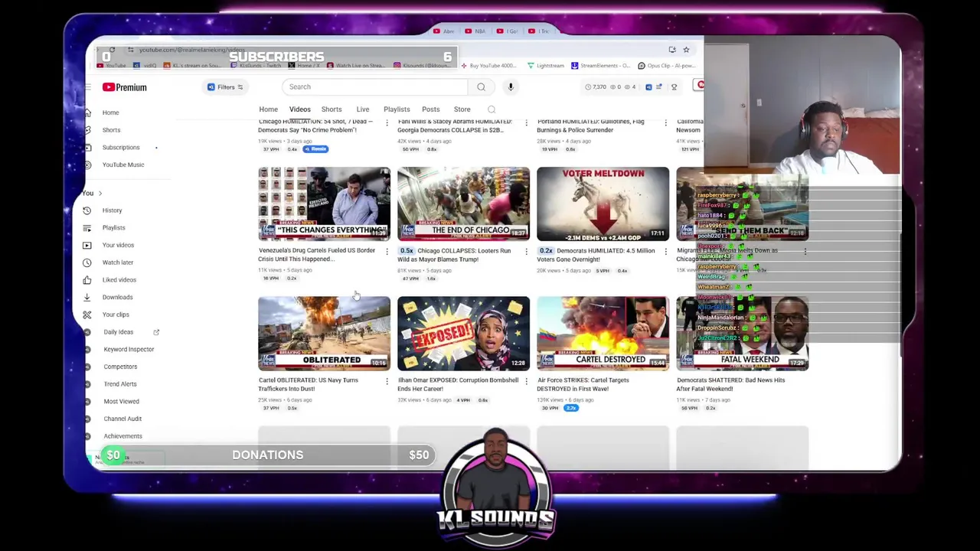The height and width of the screenshot is (551, 980).
Task: Click the Your videos sidebar icon
Action: (87, 245)
